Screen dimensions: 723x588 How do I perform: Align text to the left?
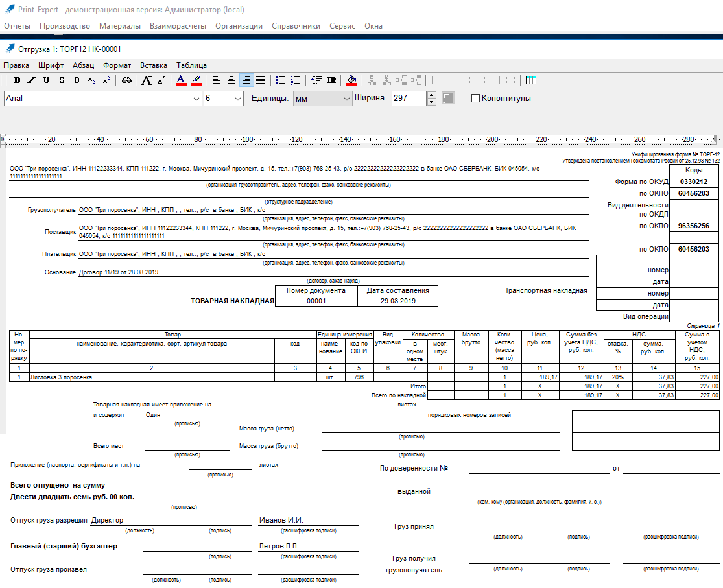click(216, 80)
